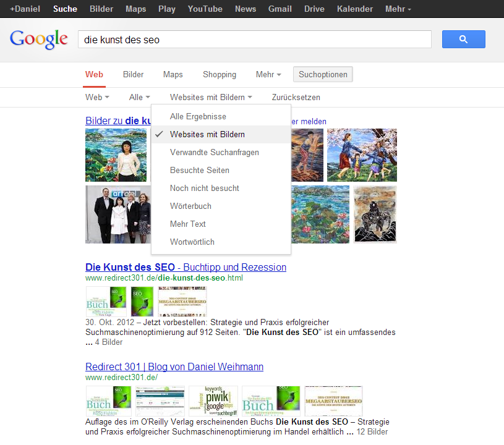This screenshot has width=504, height=445.
Task: Click the Google logo
Action: coord(38,40)
